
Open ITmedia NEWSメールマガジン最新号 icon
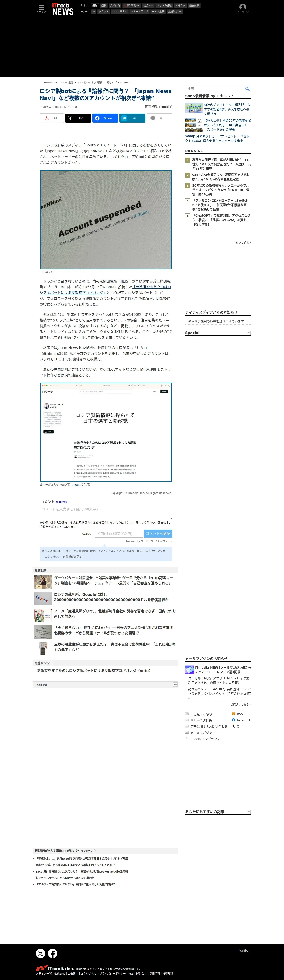[x=190, y=670]
